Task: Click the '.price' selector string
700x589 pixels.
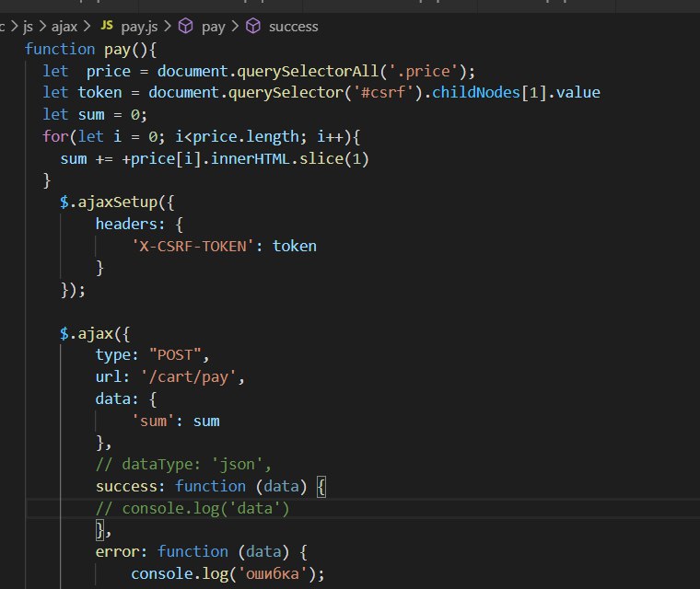Action: click(423, 72)
